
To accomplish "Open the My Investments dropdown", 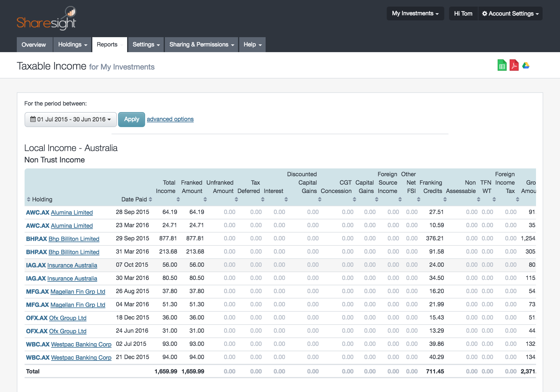I will click(415, 13).
